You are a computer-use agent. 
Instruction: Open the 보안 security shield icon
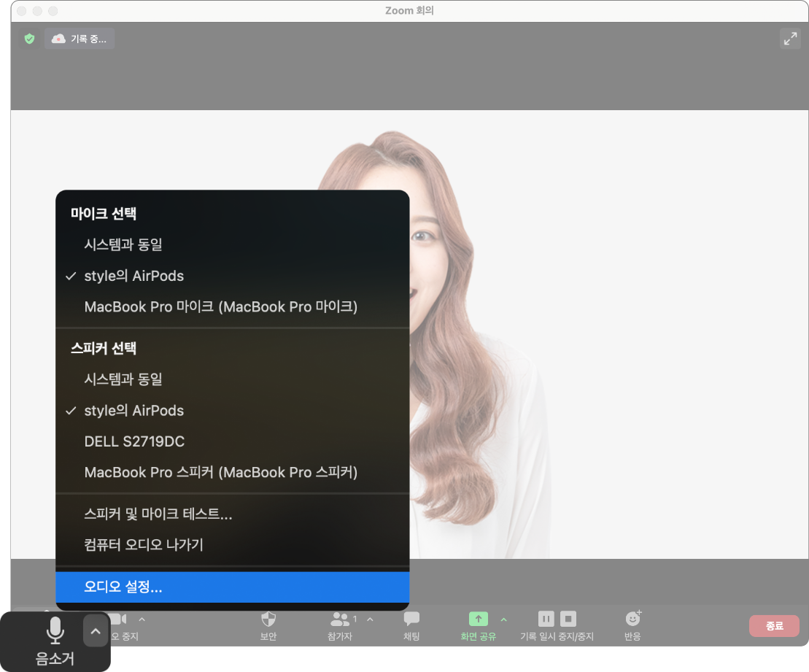click(268, 619)
